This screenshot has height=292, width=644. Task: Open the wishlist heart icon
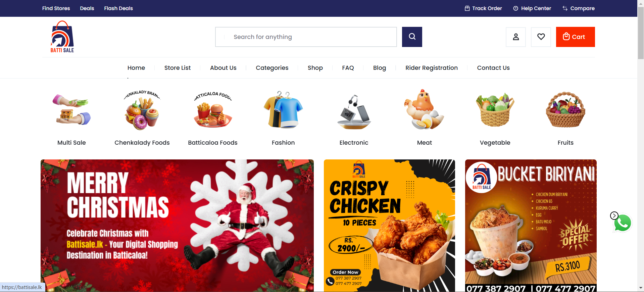[541, 37]
